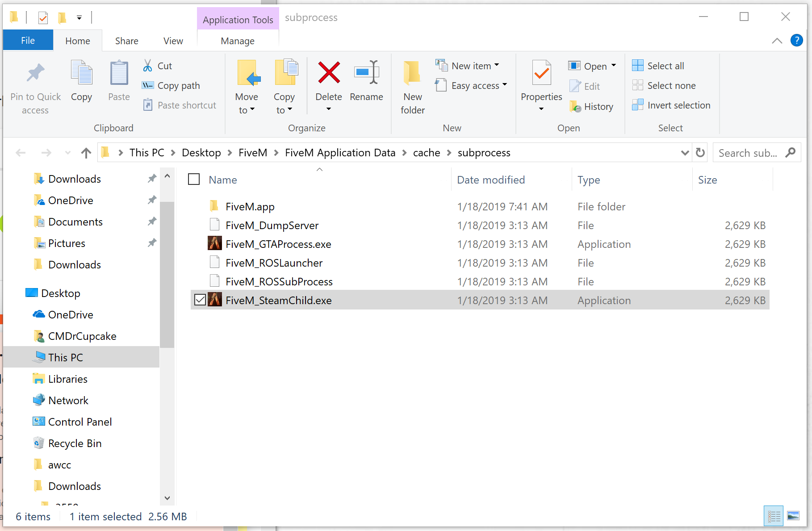
Task: Go up one folder level
Action: [x=86, y=153]
